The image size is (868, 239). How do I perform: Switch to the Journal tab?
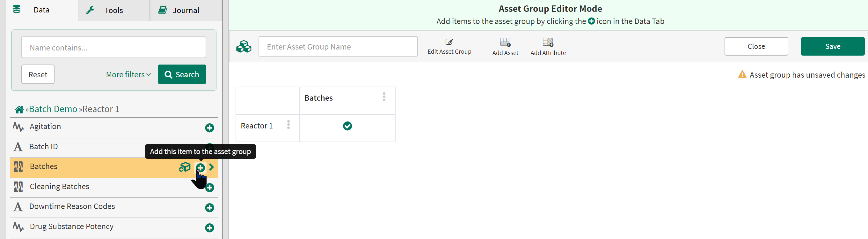[186, 11]
